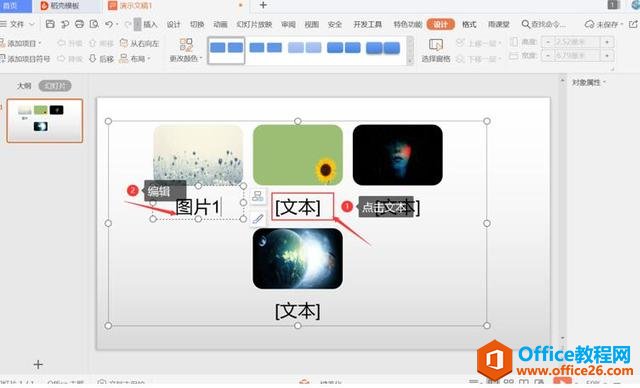The height and width of the screenshot is (388, 640).
Task: Open the 幻灯片放映 ribbon tab
Action: click(254, 24)
